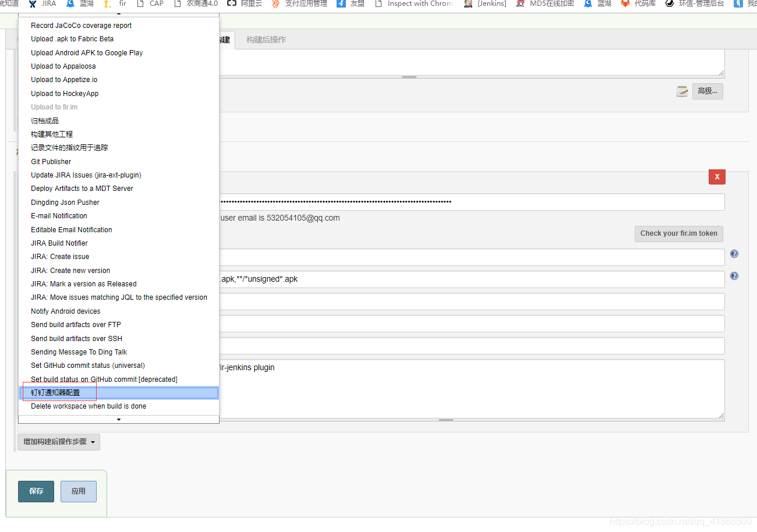The height and width of the screenshot is (532, 757).
Task: Open the 支付应用管理 bookmark
Action: coord(299,3)
